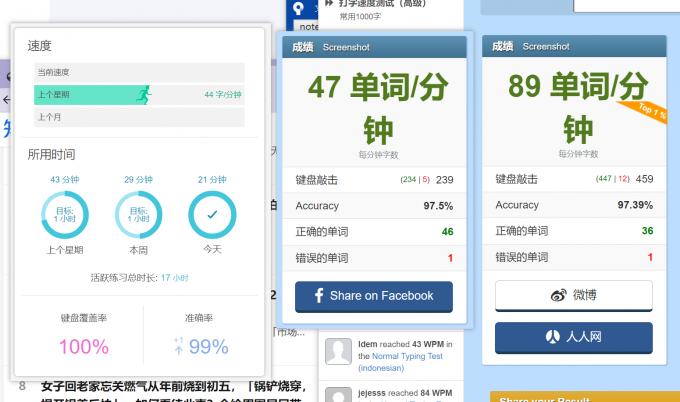Click the Renren logo icon

pyautogui.click(x=552, y=337)
